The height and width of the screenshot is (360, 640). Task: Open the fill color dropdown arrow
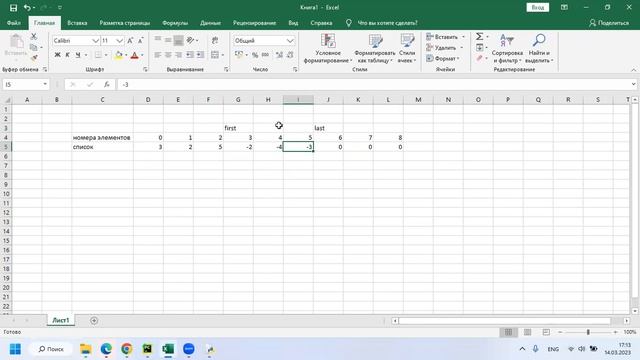[x=126, y=55]
